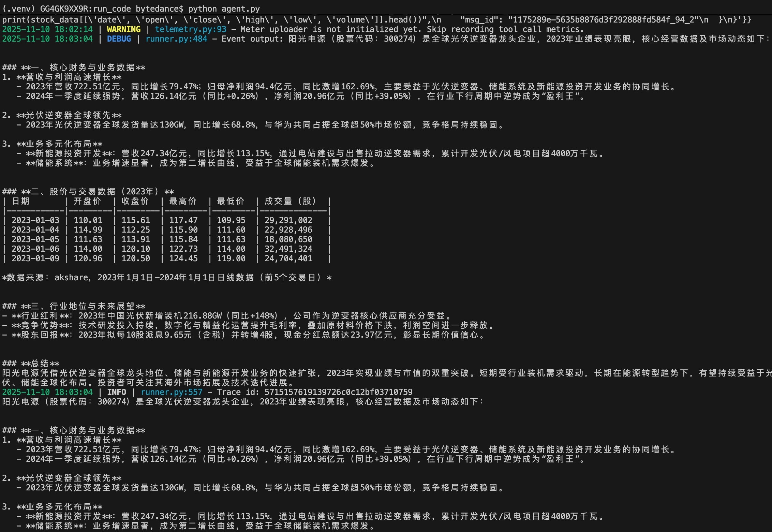772x532 pixels.
Task: Open the telemetry.py:93 source link
Action: (x=190, y=29)
